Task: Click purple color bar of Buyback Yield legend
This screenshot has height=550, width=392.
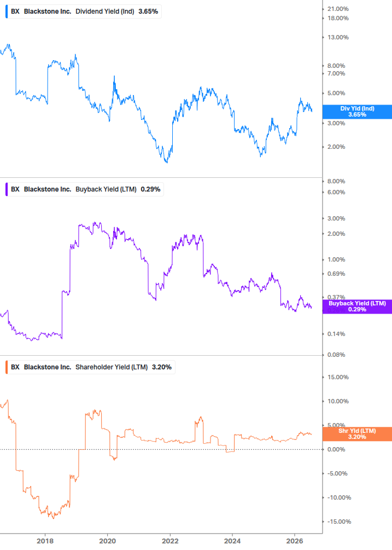Action: 7,189
